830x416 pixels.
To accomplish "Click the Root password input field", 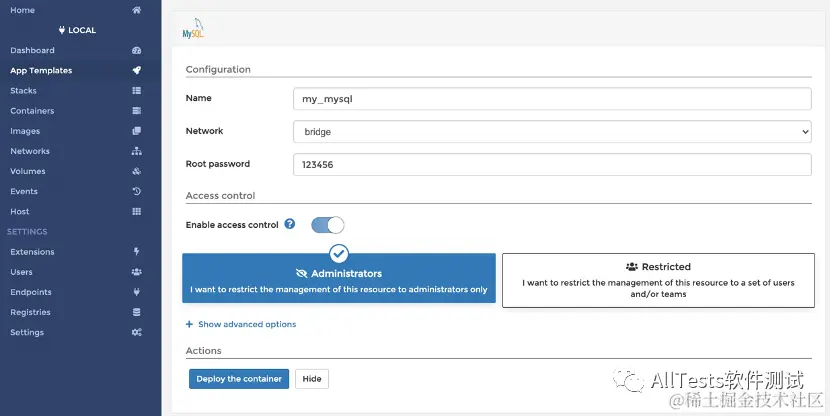I will [x=552, y=164].
